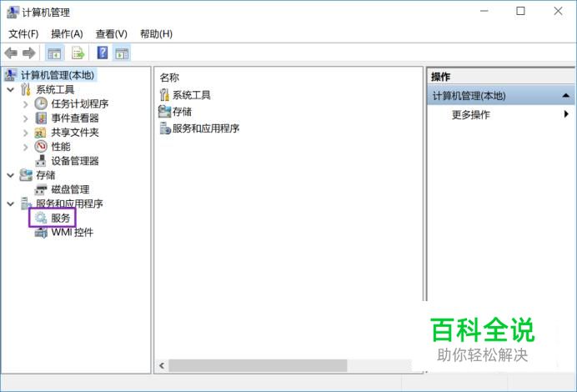577x392 pixels.
Task: Open the 帮助(H) menu
Action: [156, 34]
